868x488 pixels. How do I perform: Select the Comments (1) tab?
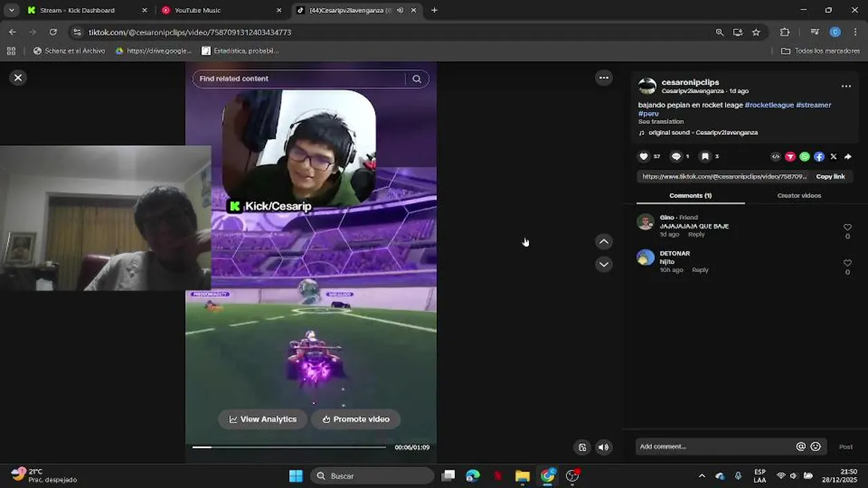[690, 196]
